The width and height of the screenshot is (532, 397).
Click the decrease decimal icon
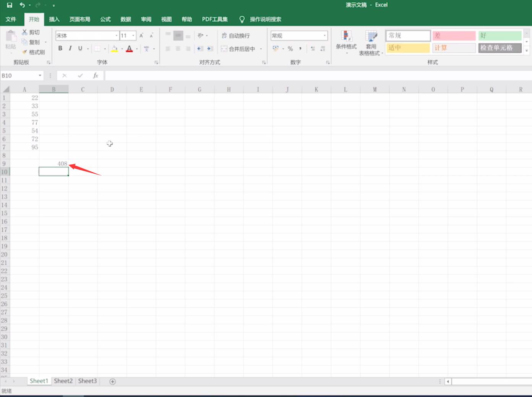click(323, 48)
